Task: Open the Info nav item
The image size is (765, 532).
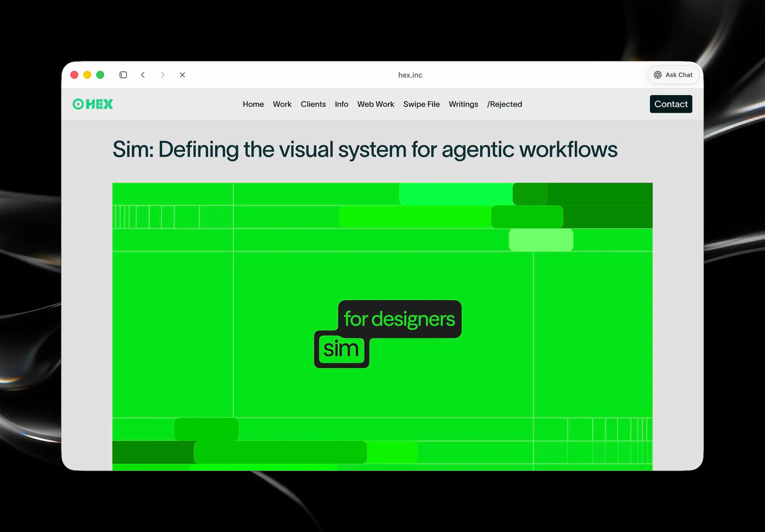Action: click(341, 104)
